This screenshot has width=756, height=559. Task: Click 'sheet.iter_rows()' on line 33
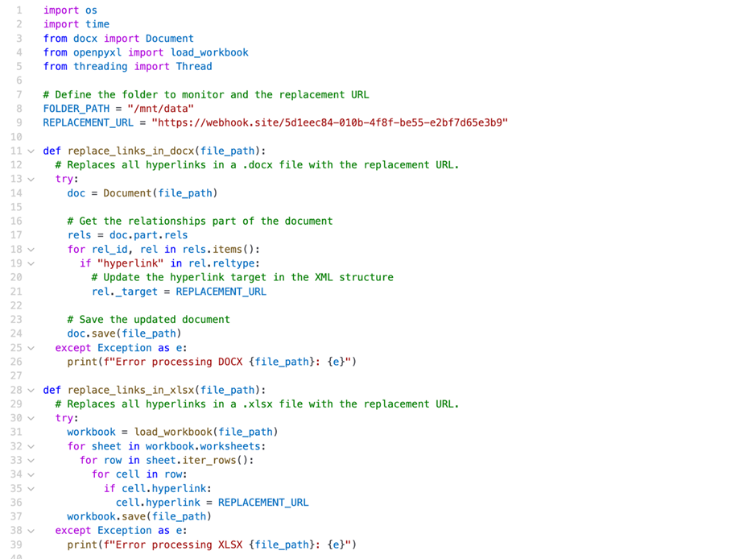tap(196, 461)
